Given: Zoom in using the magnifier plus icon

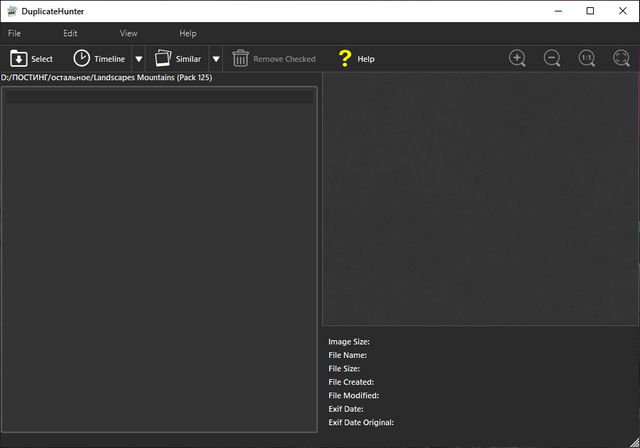Looking at the screenshot, I should point(517,58).
